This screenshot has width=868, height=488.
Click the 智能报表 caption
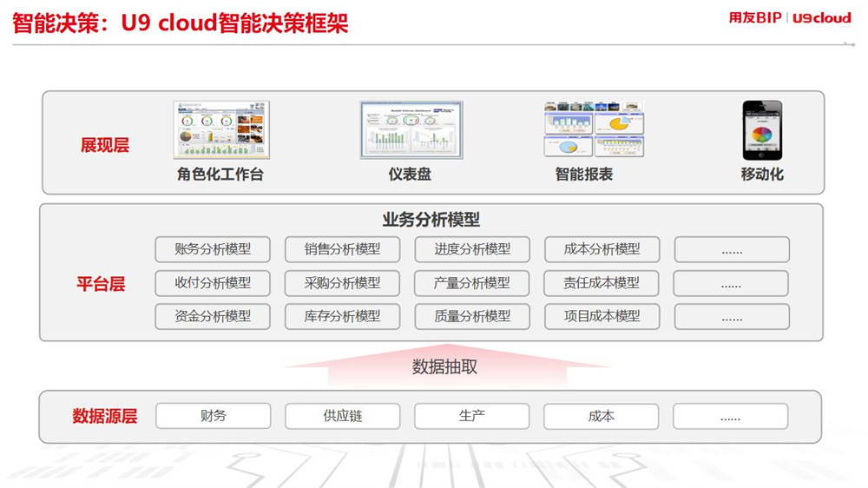pos(584,174)
